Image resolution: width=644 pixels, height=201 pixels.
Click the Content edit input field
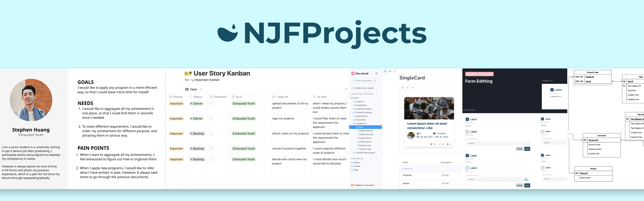point(498,143)
